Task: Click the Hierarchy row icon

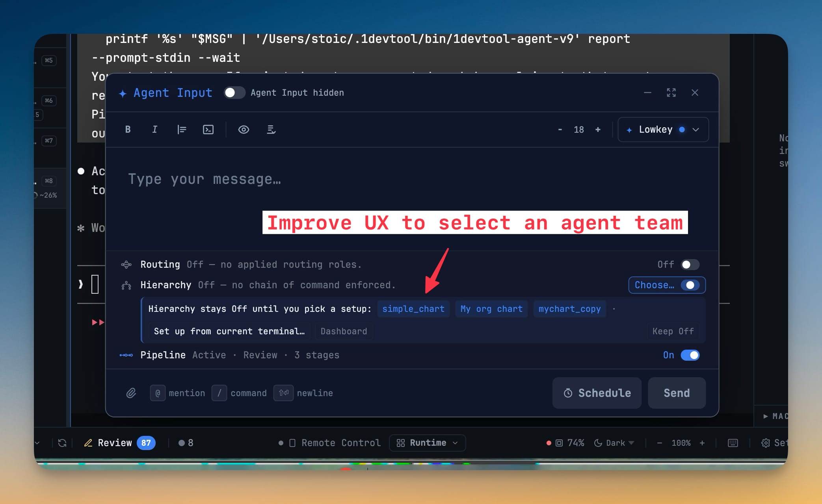Action: pyautogui.click(x=126, y=285)
